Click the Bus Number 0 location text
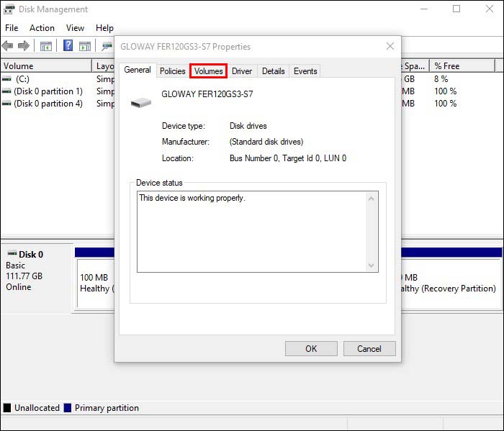The height and width of the screenshot is (431, 504). [288, 158]
